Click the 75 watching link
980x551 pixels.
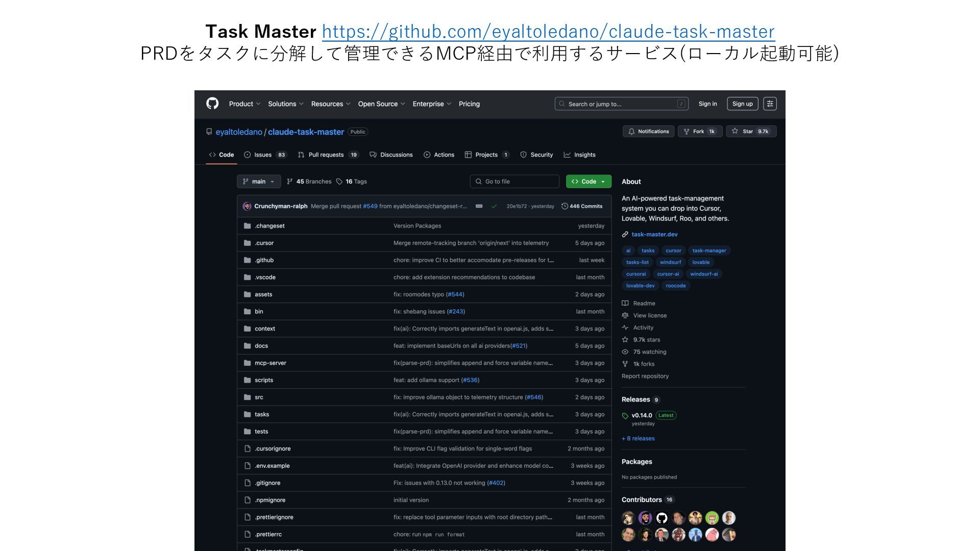644,352
